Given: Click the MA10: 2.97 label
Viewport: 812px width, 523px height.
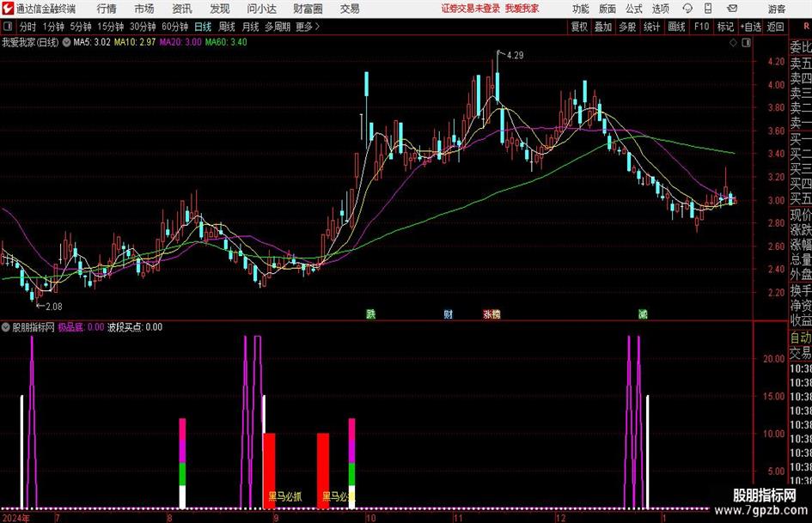Looking at the screenshot, I should tap(135, 42).
